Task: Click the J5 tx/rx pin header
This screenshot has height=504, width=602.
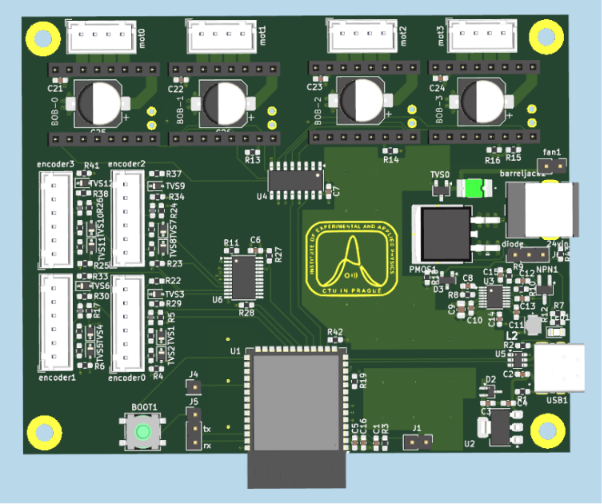Action: point(194,429)
